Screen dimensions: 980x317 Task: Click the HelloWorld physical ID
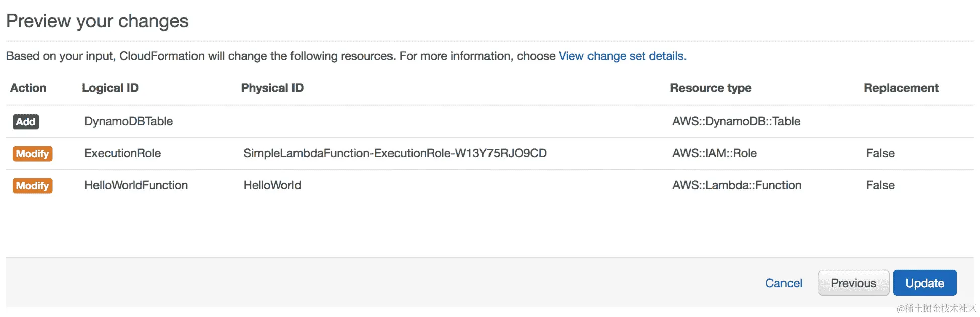[272, 185]
